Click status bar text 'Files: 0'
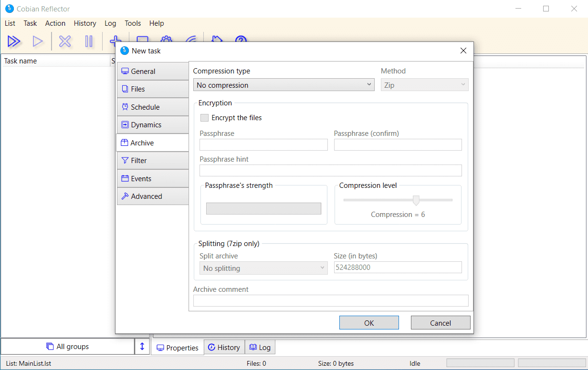The height and width of the screenshot is (370, 588). (x=256, y=363)
